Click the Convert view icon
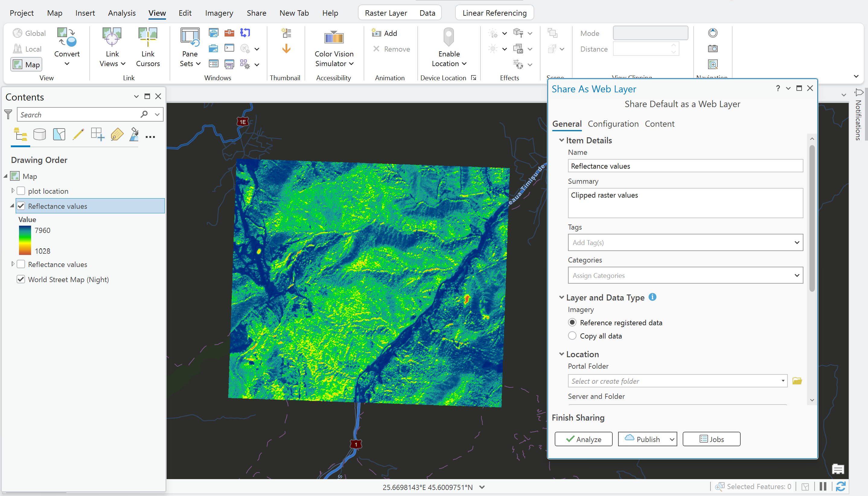This screenshot has height=496, width=868. (67, 37)
